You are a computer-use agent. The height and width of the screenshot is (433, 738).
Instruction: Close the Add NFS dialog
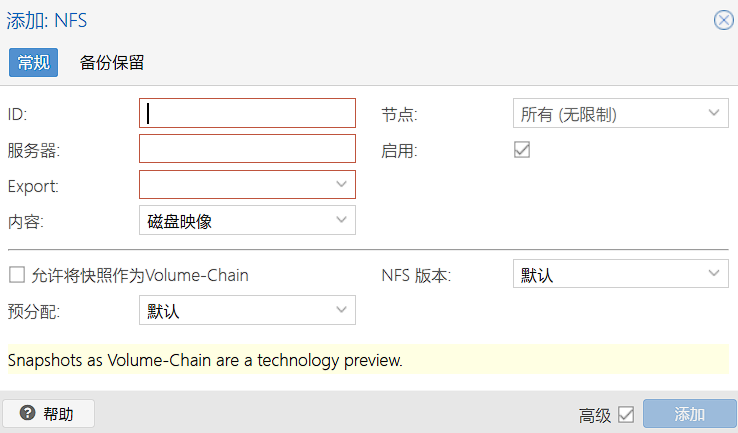coord(723,20)
